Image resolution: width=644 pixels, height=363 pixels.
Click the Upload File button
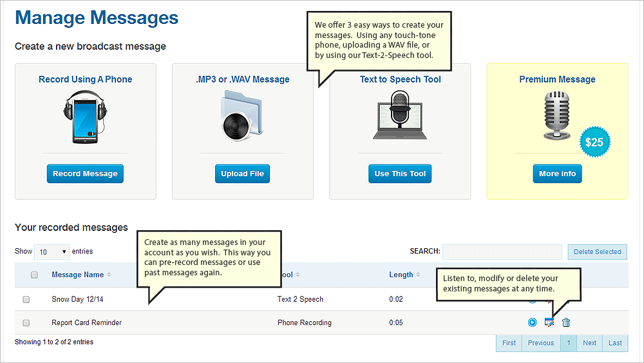242,173
